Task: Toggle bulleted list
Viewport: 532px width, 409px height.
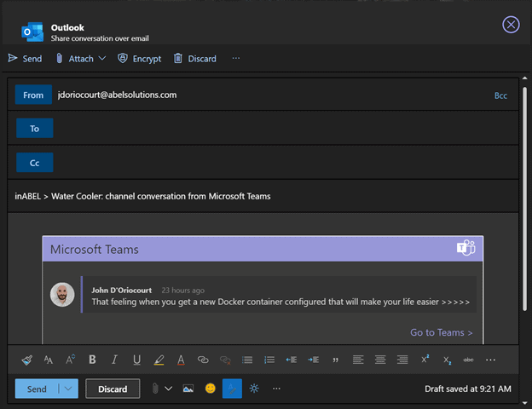Action: (247, 360)
